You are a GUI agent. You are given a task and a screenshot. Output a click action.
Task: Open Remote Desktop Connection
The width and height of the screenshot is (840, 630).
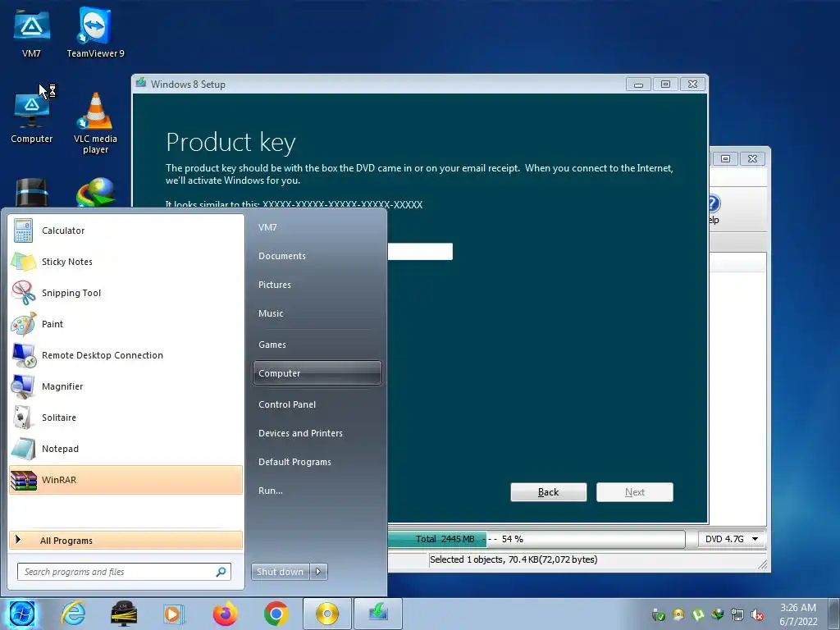pos(126,354)
